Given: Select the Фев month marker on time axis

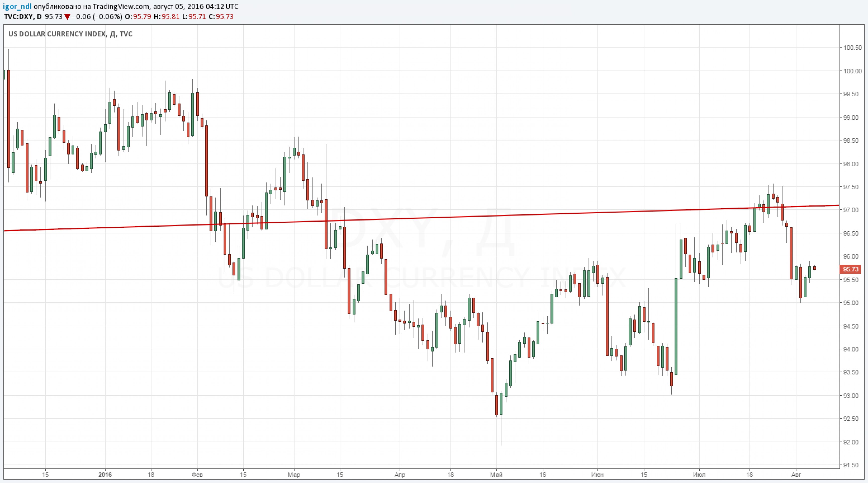Looking at the screenshot, I should (x=197, y=475).
